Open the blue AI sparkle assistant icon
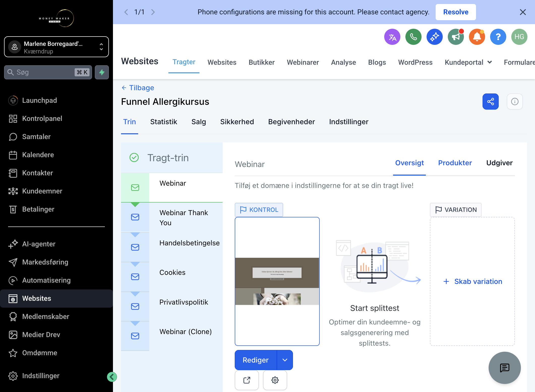This screenshot has height=392, width=535. [434, 37]
